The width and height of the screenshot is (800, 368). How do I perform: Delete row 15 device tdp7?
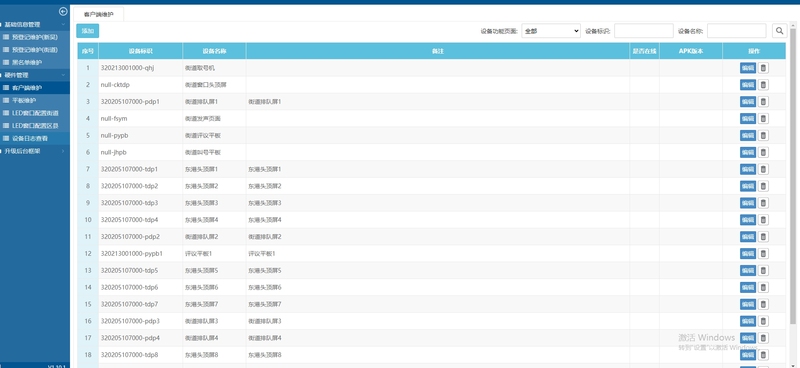(x=763, y=304)
